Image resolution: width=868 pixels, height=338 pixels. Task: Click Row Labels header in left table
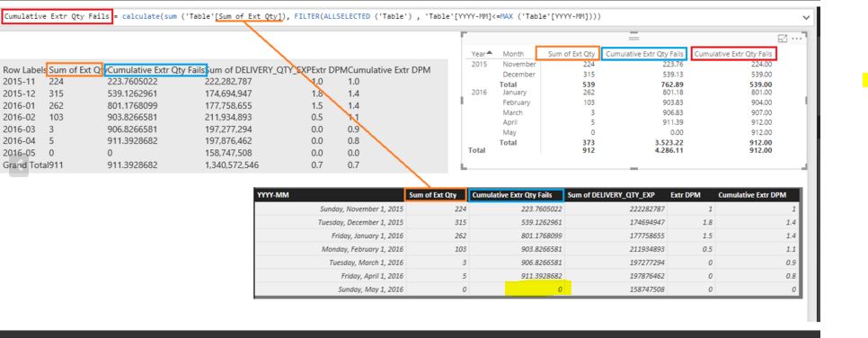(24, 70)
